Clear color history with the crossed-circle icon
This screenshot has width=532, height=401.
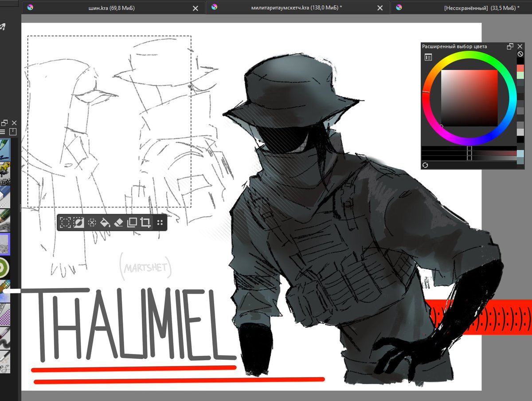coord(520,54)
